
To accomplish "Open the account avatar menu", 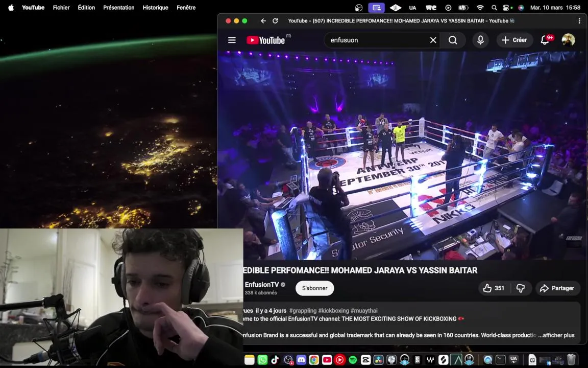I will (568, 40).
